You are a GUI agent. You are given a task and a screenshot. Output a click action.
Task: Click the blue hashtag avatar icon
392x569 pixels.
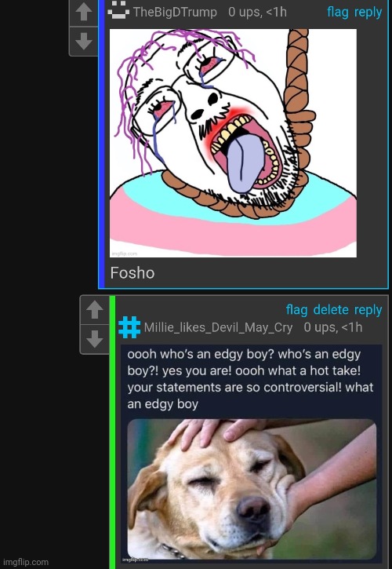tap(129, 327)
